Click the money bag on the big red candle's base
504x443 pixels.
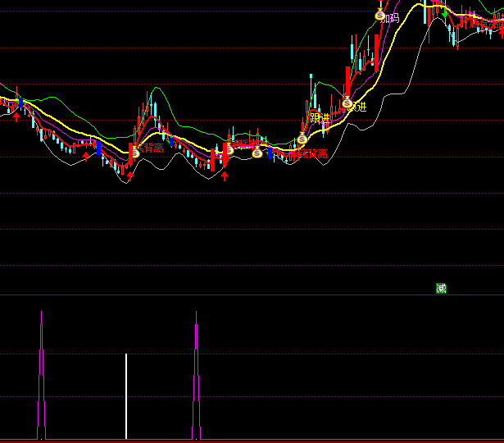pos(347,103)
